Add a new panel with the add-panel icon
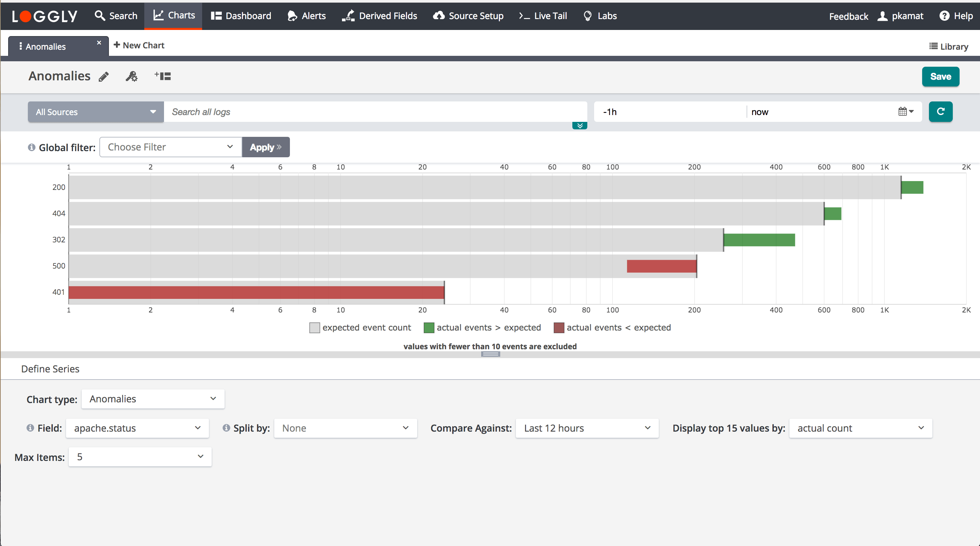 click(162, 76)
